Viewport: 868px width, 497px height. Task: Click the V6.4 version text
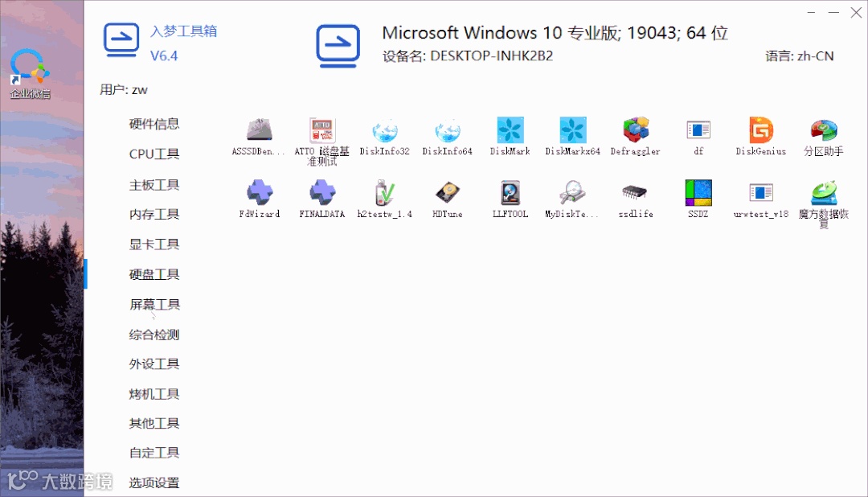click(164, 56)
